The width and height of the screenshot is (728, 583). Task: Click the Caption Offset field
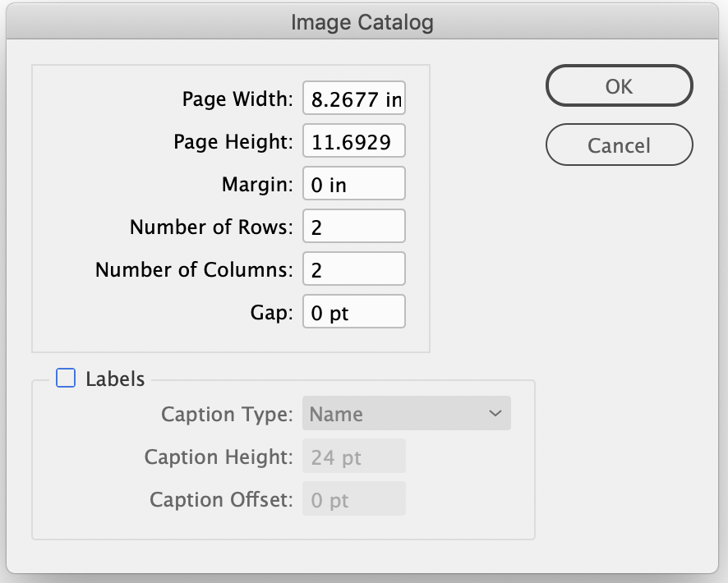353,498
